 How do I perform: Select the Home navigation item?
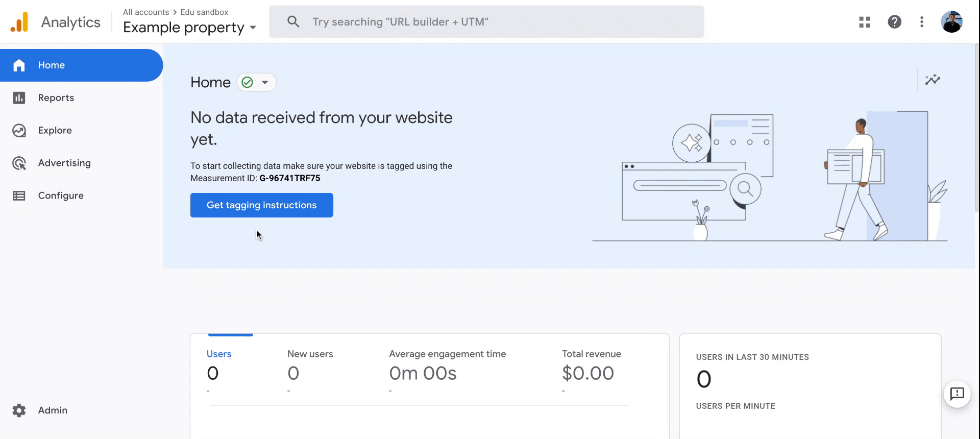point(51,65)
